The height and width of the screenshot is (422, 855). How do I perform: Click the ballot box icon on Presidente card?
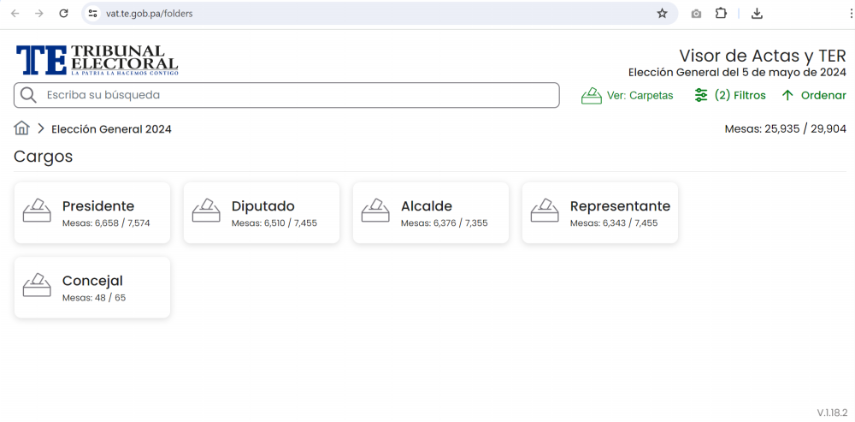[x=37, y=211]
